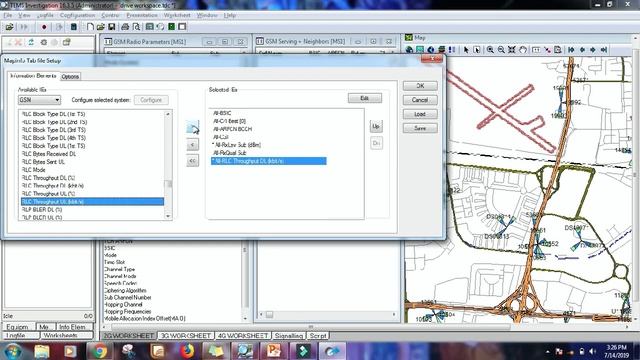Click the red X disconnect icon in equipment panel
This screenshot has height=360, width=640.
(18, 42)
